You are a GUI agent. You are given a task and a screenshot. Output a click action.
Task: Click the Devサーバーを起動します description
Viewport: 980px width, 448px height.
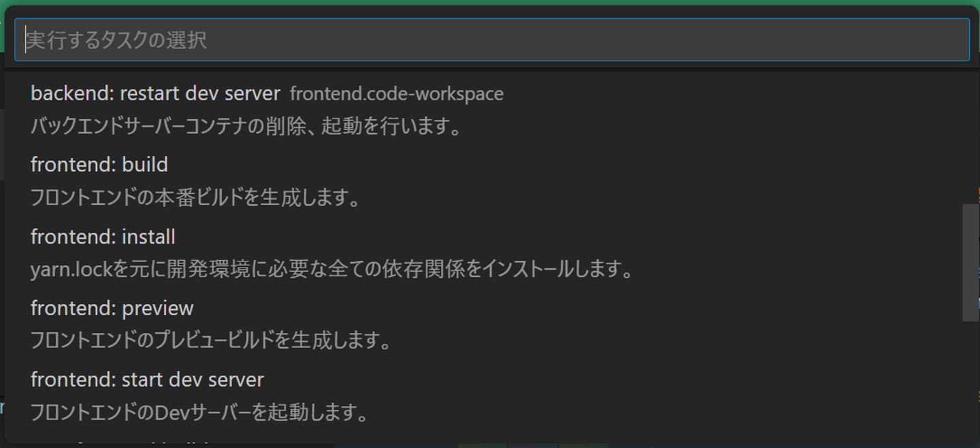tap(199, 412)
